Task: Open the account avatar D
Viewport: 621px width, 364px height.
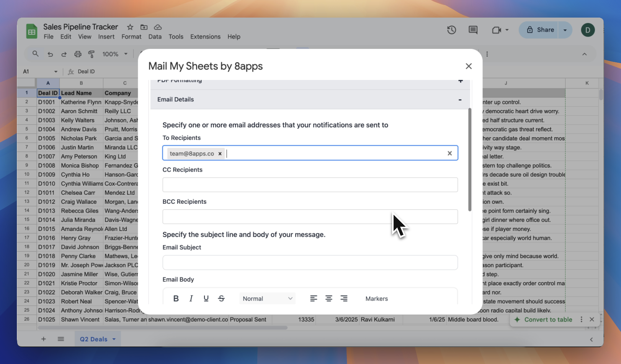Action: [588, 30]
